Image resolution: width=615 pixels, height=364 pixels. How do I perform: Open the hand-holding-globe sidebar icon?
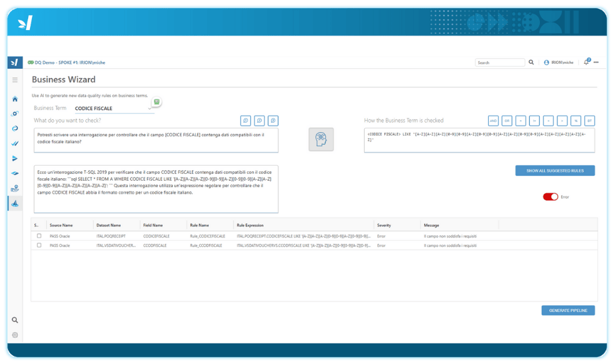click(15, 189)
